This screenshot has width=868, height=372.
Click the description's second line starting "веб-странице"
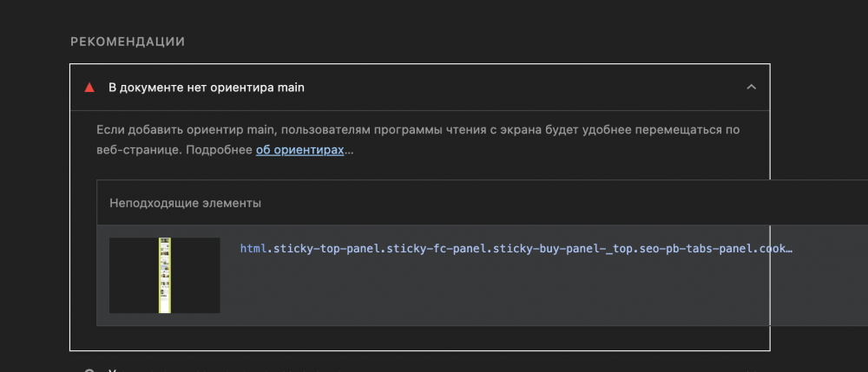174,150
